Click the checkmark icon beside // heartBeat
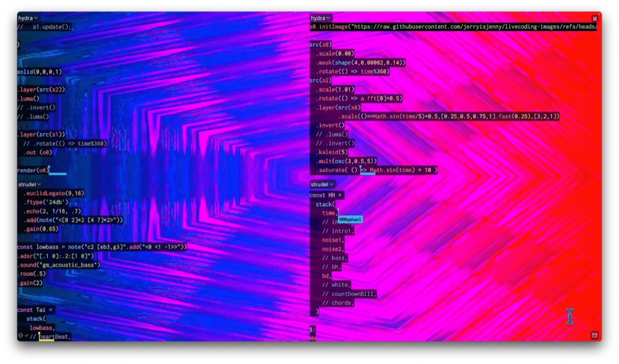The image size is (619, 364). (26, 336)
